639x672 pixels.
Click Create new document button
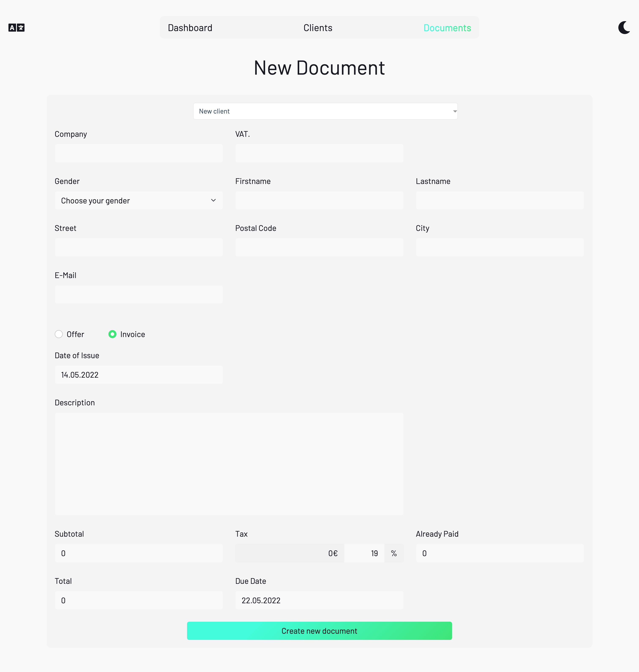[319, 631]
